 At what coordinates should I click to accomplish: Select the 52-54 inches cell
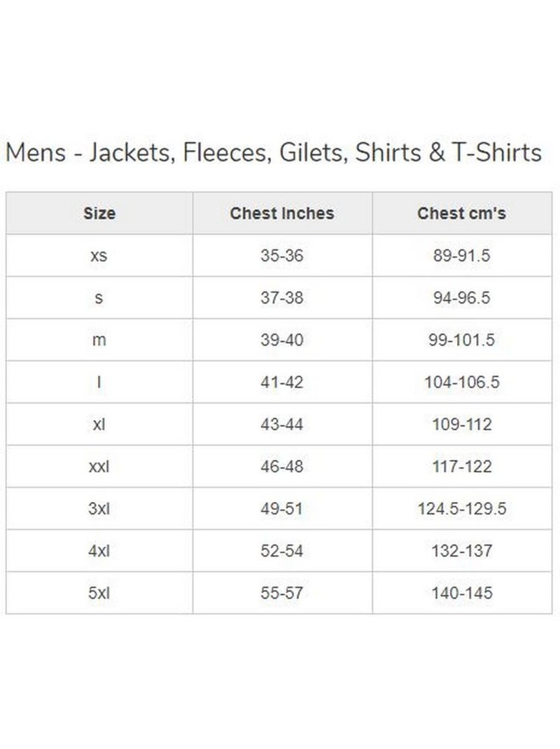pyautogui.click(x=282, y=551)
